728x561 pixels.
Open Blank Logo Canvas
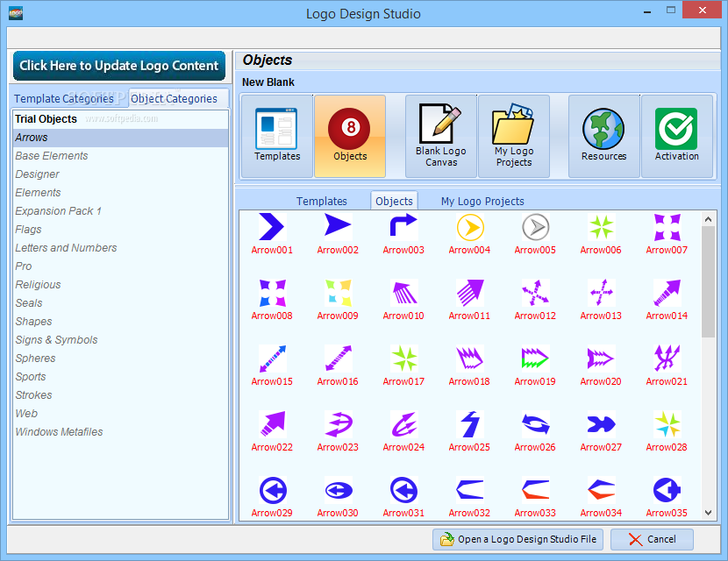point(441,136)
